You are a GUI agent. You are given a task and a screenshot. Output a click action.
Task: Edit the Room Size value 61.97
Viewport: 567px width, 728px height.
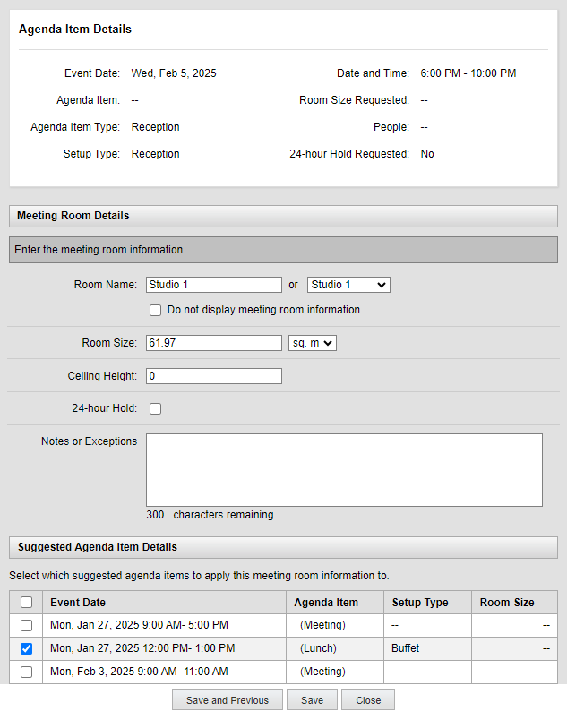pyautogui.click(x=213, y=342)
